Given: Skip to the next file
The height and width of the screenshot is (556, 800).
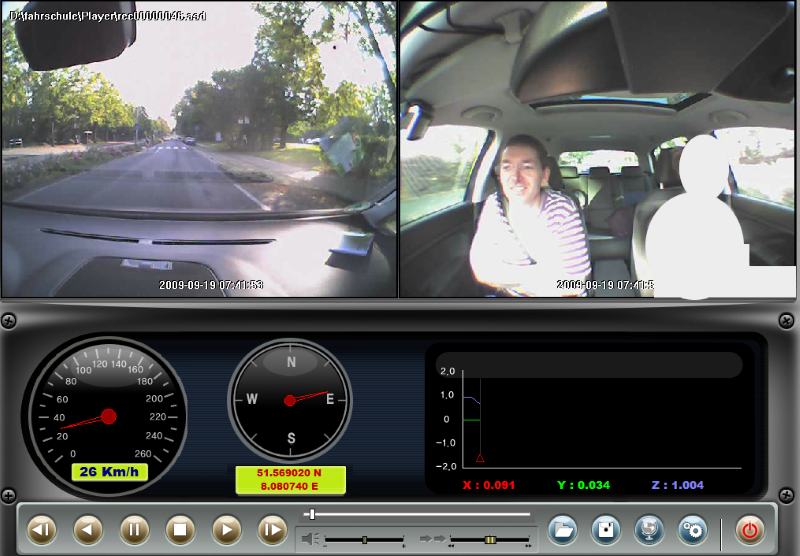Looking at the screenshot, I should pyautogui.click(x=273, y=529).
